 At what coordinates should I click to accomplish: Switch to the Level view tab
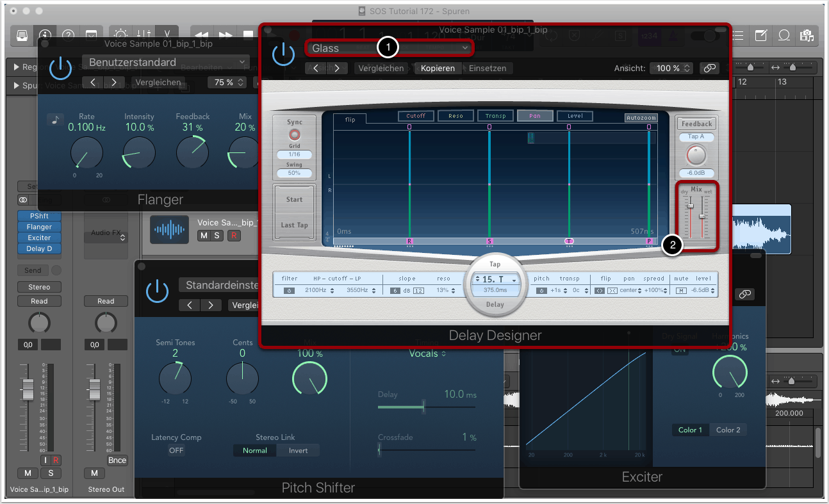(x=575, y=116)
